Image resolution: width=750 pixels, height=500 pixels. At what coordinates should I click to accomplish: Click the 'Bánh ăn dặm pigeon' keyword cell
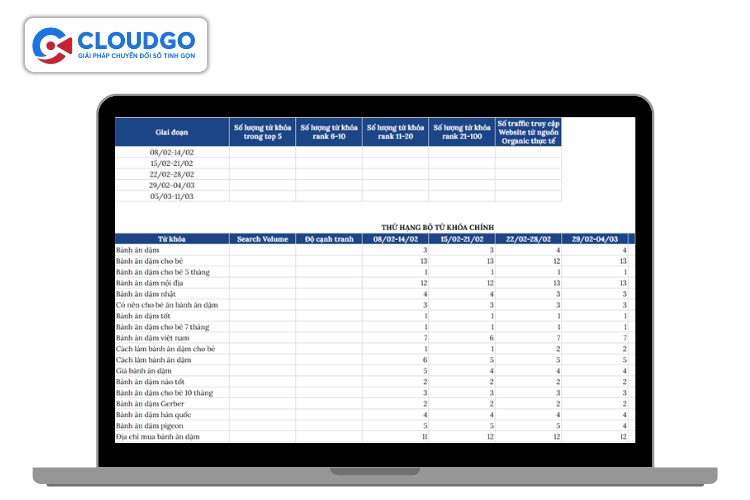point(151,426)
